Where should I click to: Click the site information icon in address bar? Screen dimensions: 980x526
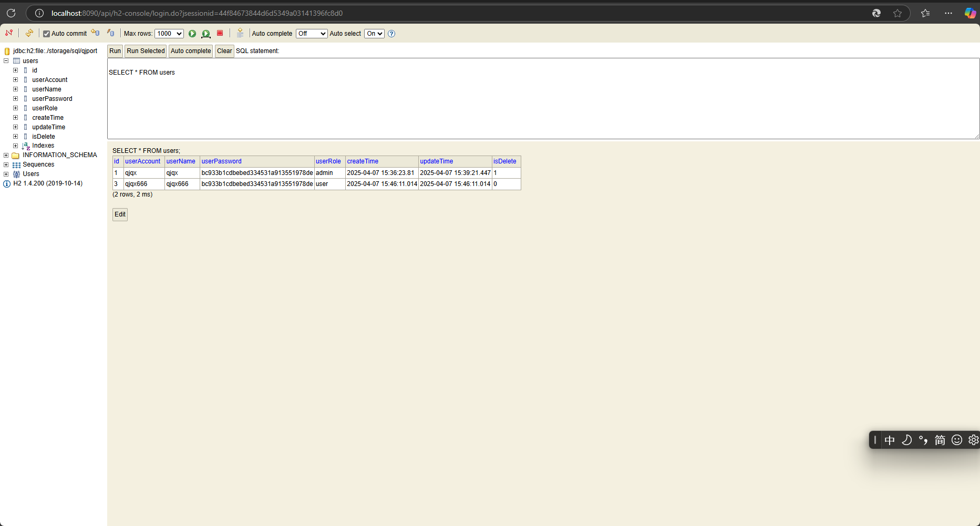pyautogui.click(x=39, y=13)
